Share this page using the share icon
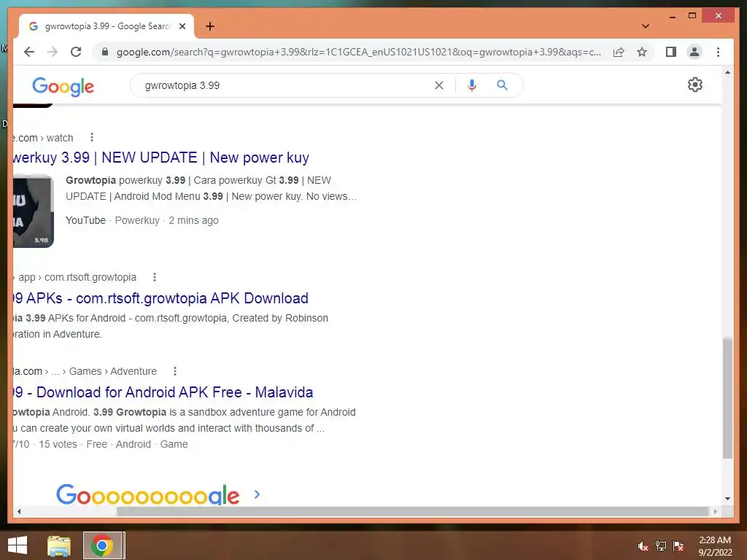Image resolution: width=747 pixels, height=560 pixels. [x=619, y=52]
